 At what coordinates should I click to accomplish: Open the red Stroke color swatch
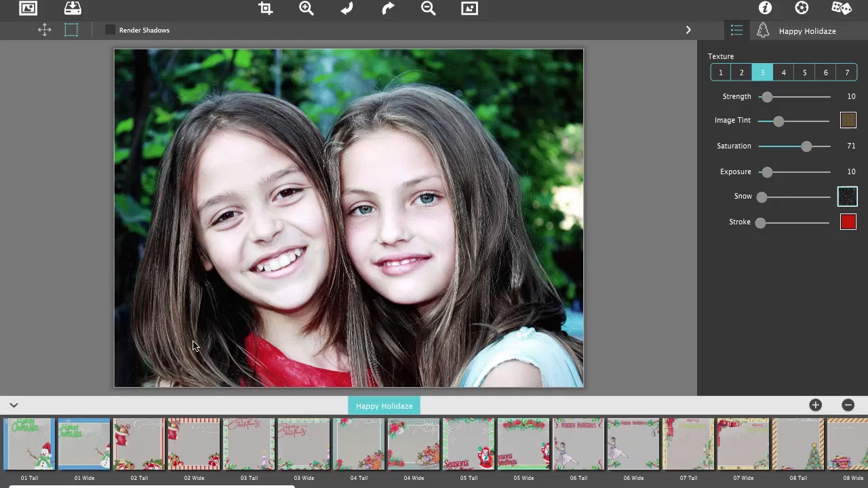click(x=848, y=222)
